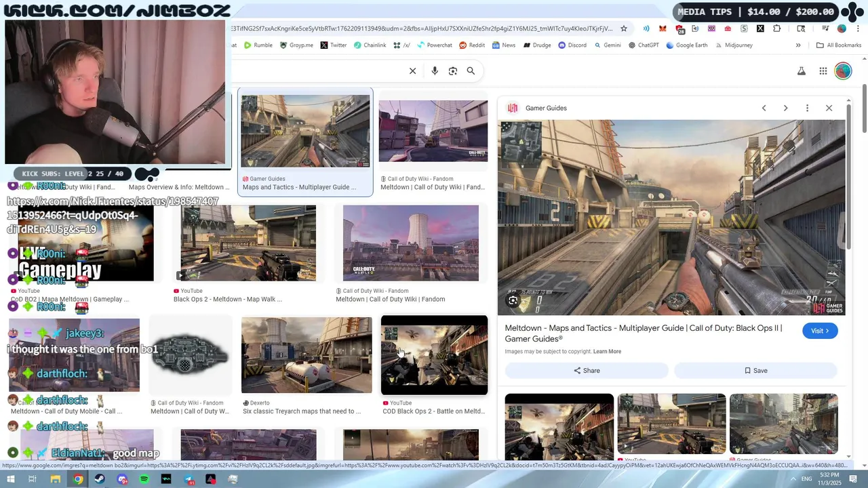
Task: Select Gamer Guides Maps and Tactics thumbnail
Action: tap(305, 131)
